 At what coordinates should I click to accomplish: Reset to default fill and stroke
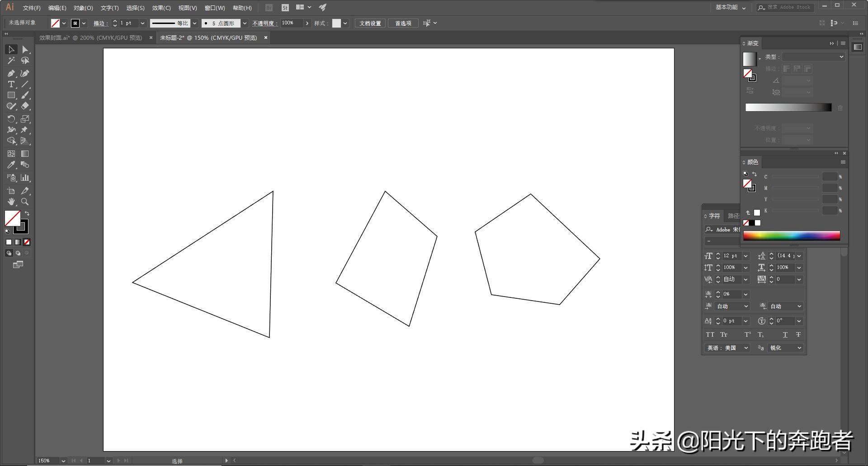click(7, 231)
